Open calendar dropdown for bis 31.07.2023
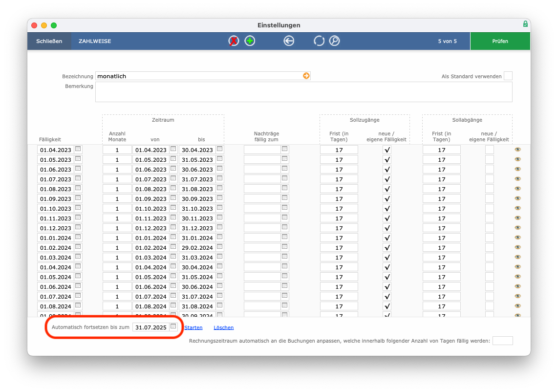 pyautogui.click(x=219, y=178)
